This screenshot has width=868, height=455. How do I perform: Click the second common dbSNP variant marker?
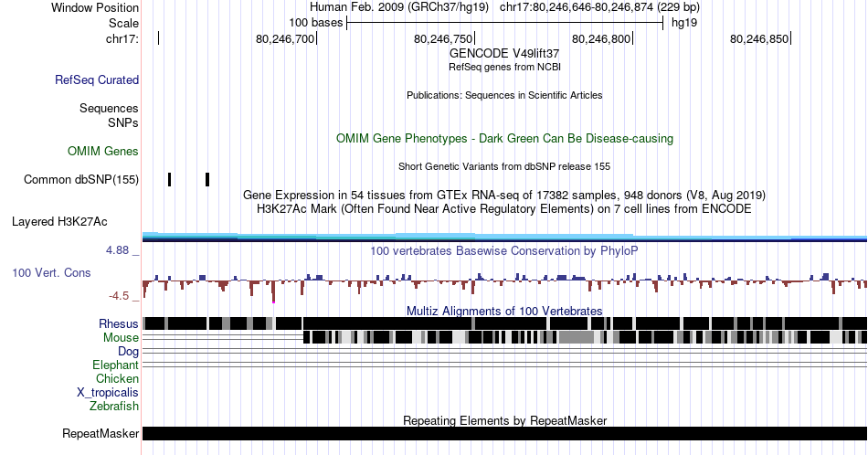click(x=207, y=179)
